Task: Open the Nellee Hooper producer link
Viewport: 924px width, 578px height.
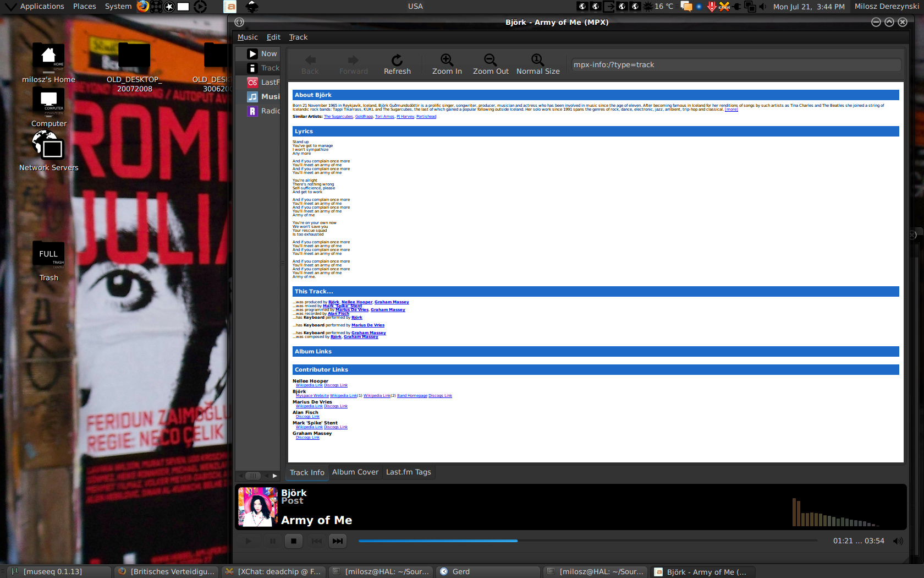Action: (357, 302)
